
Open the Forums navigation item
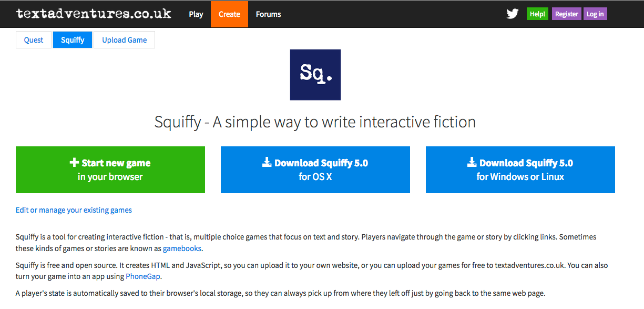tap(269, 14)
